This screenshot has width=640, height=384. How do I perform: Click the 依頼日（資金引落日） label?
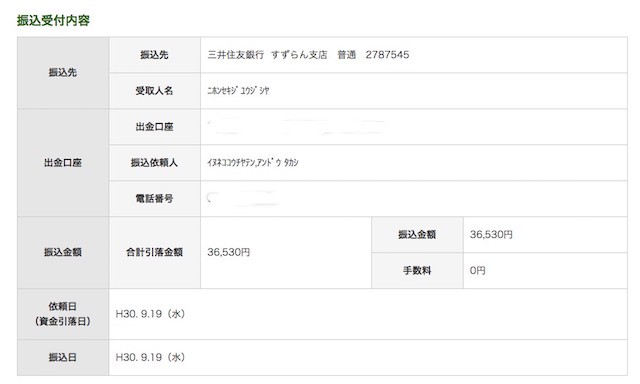(63, 314)
